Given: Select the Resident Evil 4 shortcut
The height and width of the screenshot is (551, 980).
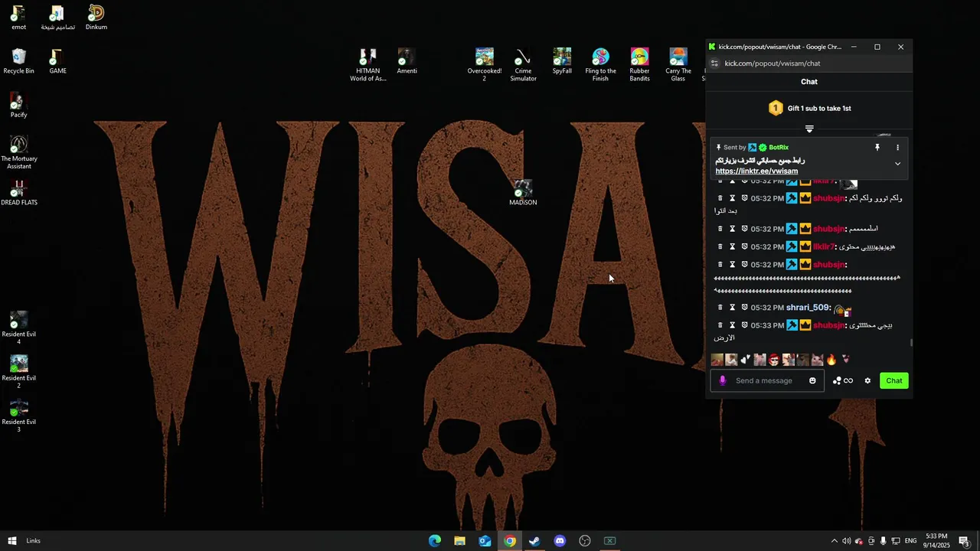Looking at the screenshot, I should coord(19,328).
